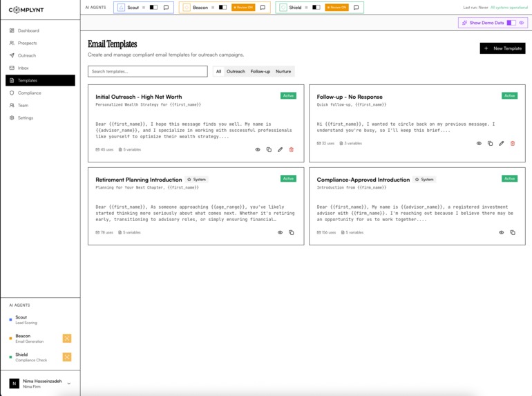
Task: Click the All systems operational status
Action: click(x=509, y=8)
